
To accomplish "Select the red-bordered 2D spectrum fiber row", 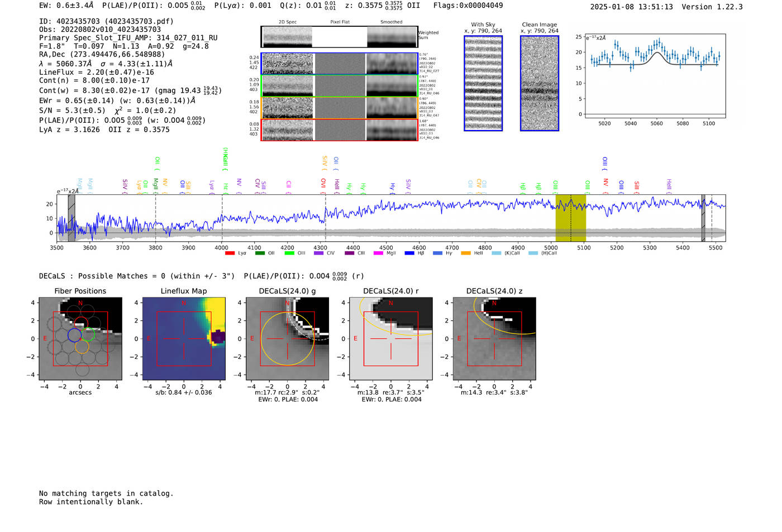I will coord(339,130).
